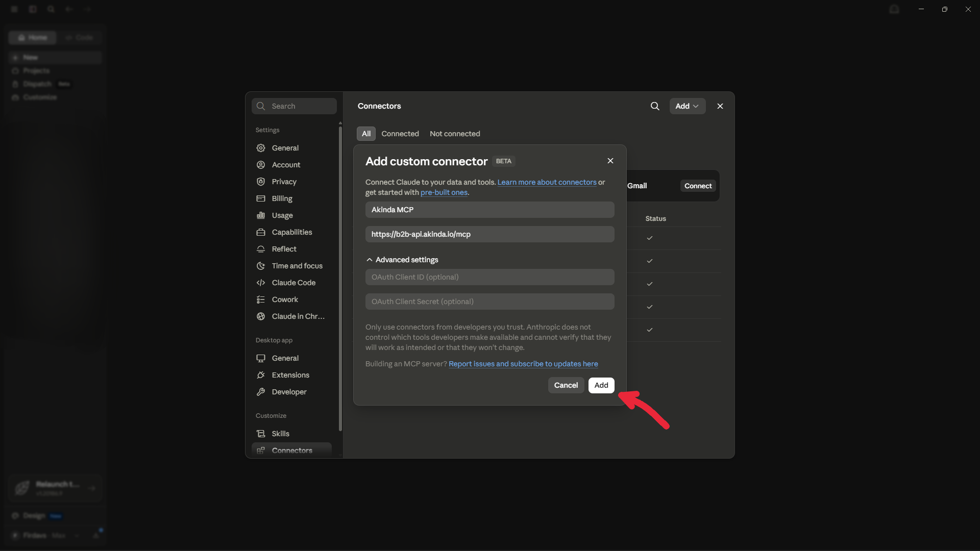980x551 pixels.
Task: Open Customize in the main window sidebar
Action: pyautogui.click(x=55, y=97)
